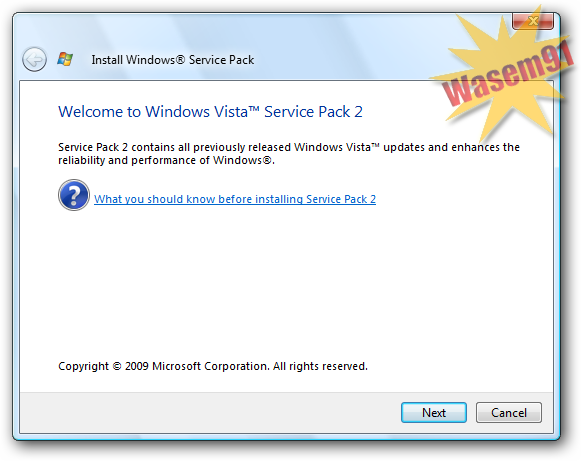
Task: Click the 'Service Pack 2 contains all previously released' line
Action: point(289,147)
